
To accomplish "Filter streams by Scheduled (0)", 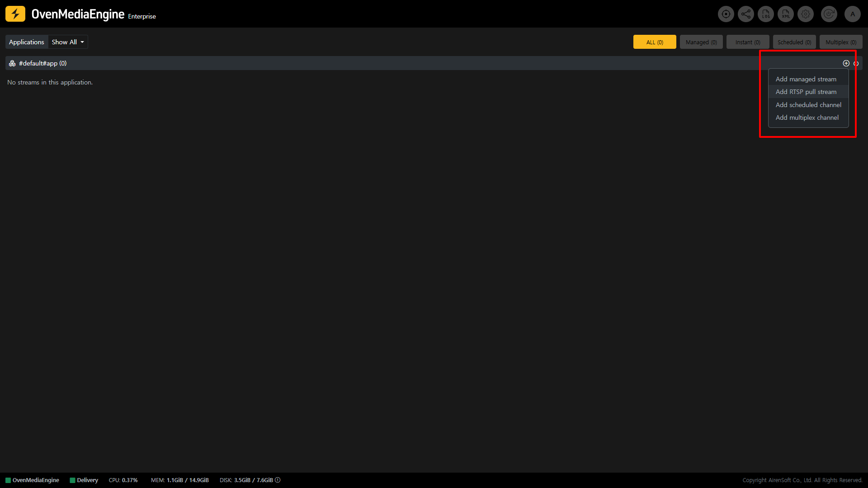I will click(x=794, y=42).
